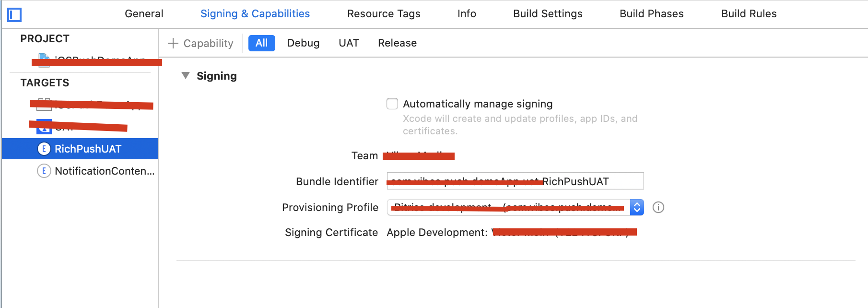Select the Debug configuration filter
Viewport: 868px width, 308px height.
[x=303, y=43]
